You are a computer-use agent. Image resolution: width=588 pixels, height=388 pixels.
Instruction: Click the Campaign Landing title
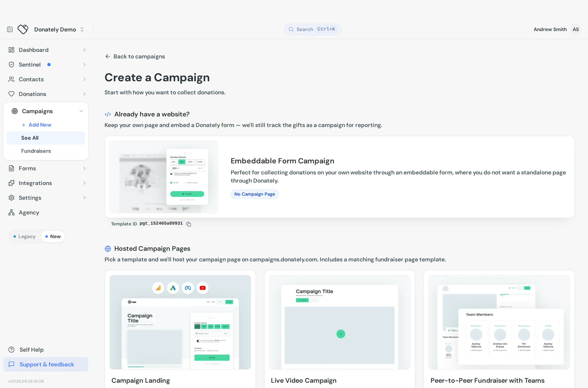point(140,380)
